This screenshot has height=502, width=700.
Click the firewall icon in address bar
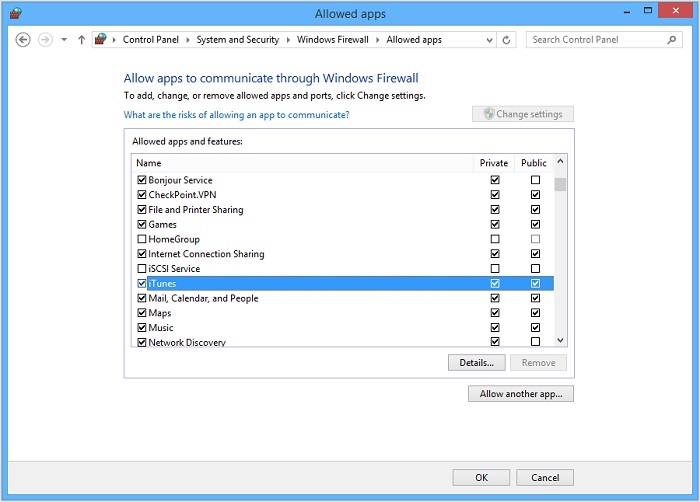[x=101, y=40]
